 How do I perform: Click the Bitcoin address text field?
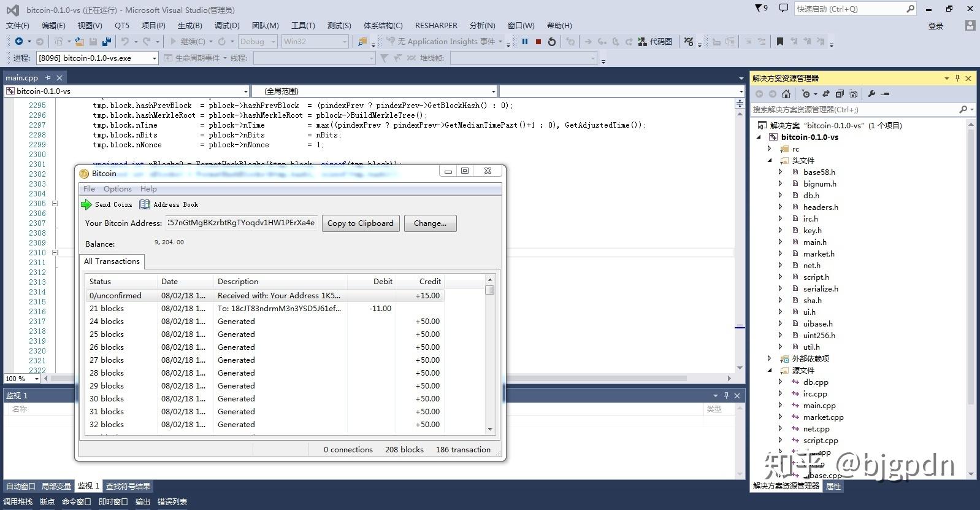point(241,223)
